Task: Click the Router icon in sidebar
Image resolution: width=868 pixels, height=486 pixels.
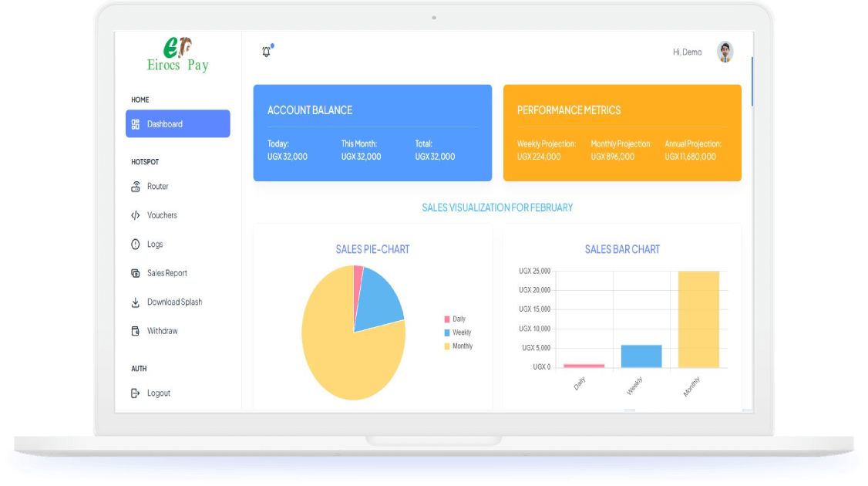Action: pos(136,187)
